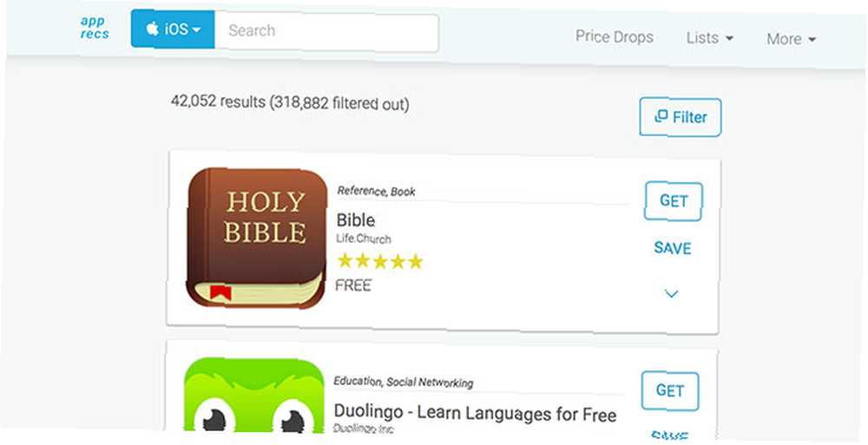Click the Reference, Book category label
Viewport: 868px width, 445px height.
pos(376,191)
